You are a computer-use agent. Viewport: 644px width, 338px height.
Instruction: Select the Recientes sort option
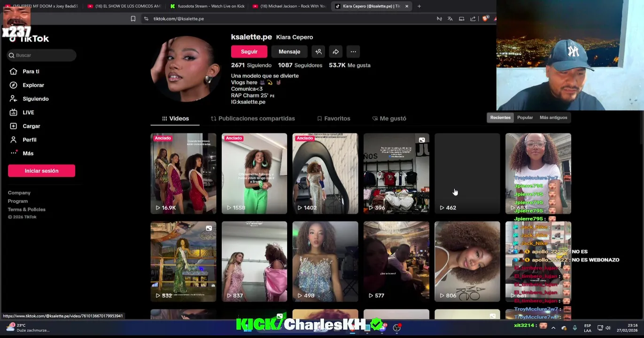500,117
